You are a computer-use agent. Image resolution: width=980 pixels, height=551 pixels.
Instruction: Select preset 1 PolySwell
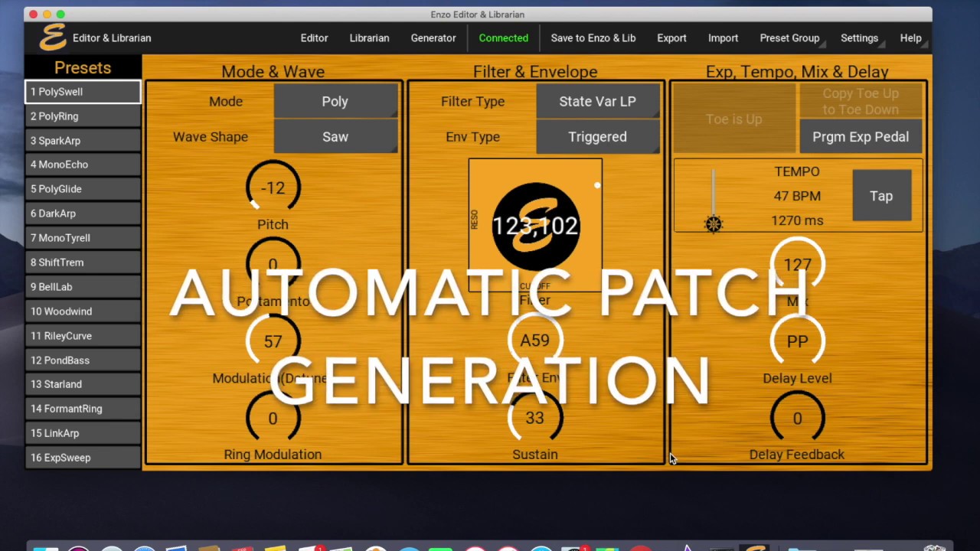click(83, 92)
